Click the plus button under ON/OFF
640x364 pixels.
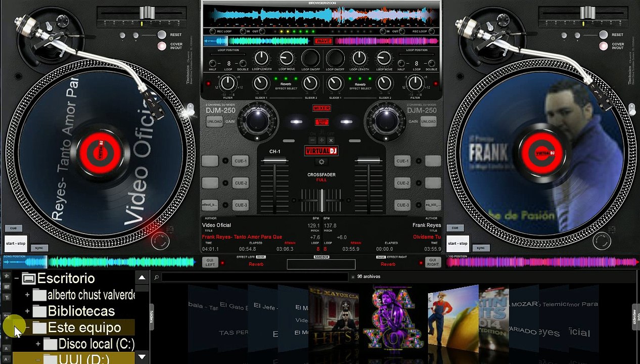coord(322,140)
